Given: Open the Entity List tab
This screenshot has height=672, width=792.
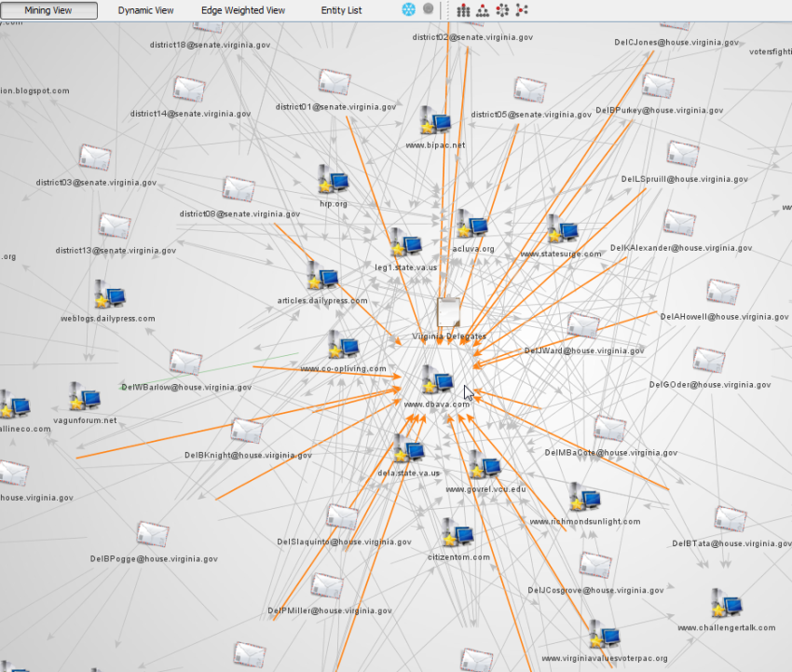Looking at the screenshot, I should click(x=341, y=10).
